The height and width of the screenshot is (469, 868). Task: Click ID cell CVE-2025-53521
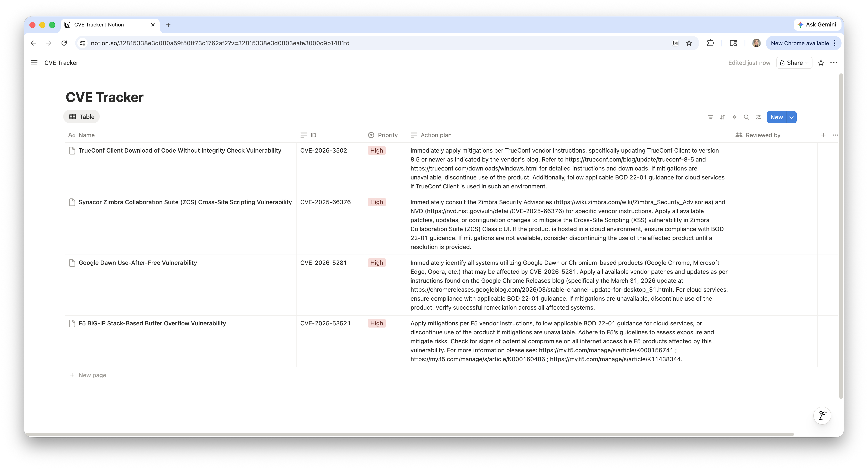pos(330,341)
